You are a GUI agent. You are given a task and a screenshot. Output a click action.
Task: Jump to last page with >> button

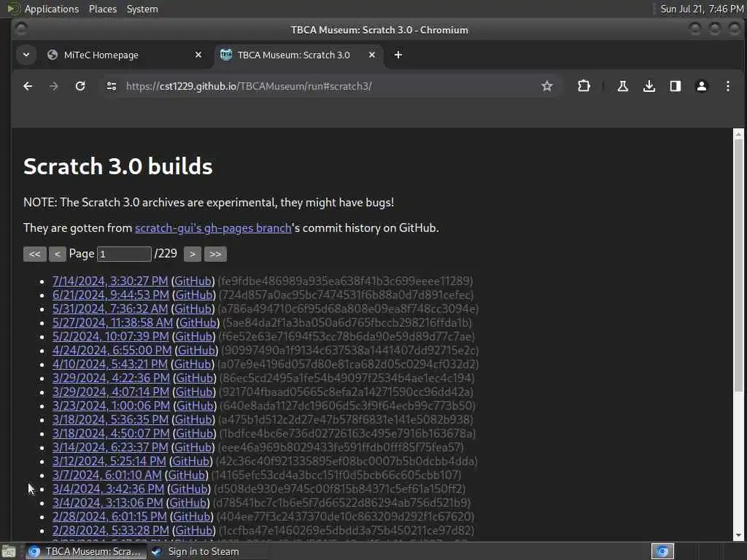(x=215, y=254)
